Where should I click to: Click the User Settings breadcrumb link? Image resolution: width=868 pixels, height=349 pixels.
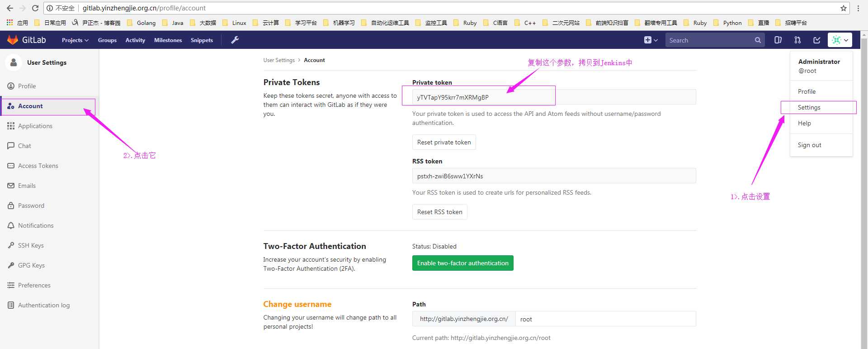click(279, 60)
